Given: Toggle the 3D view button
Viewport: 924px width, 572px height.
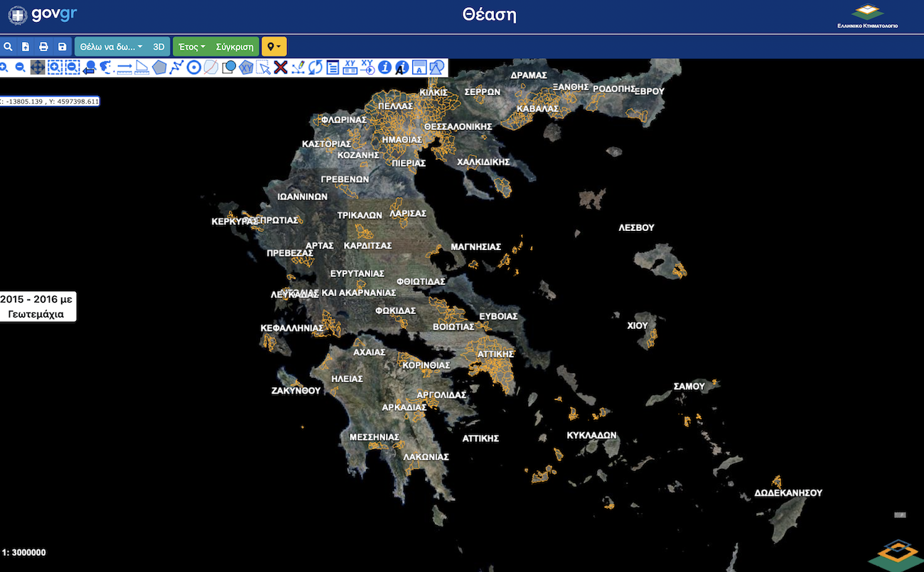Looking at the screenshot, I should tap(159, 47).
